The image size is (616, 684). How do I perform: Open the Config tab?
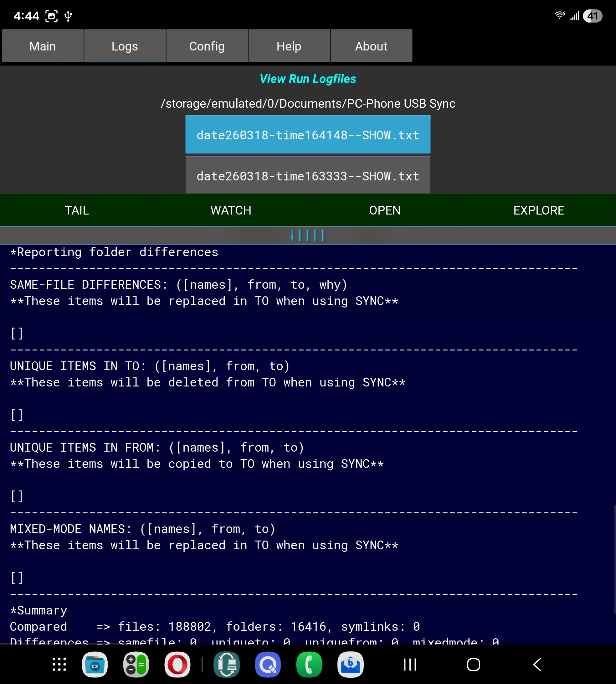point(207,46)
